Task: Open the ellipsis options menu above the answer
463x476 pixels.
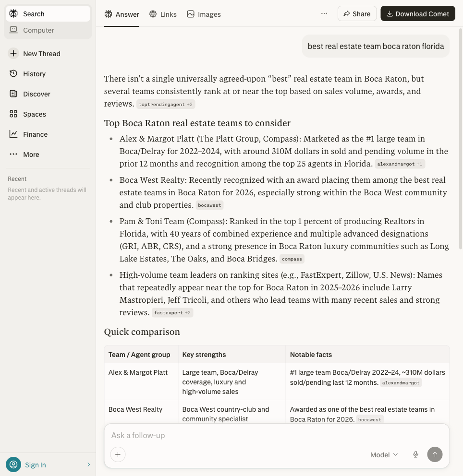Action: click(324, 13)
